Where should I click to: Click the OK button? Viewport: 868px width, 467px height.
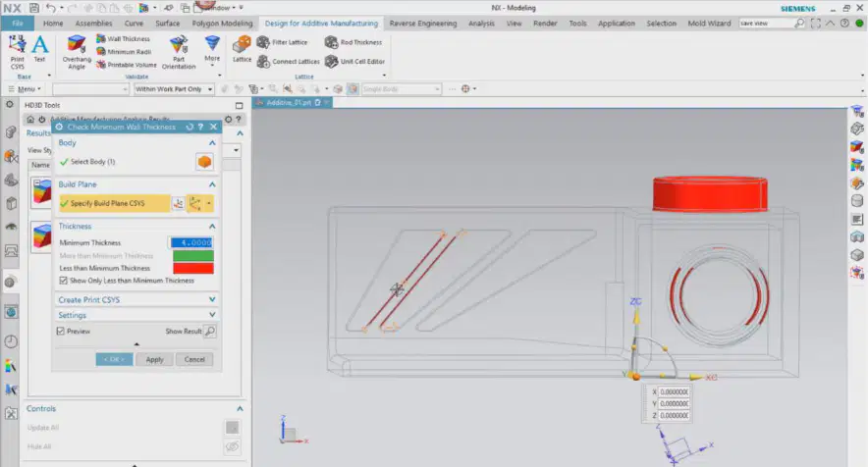coord(114,359)
